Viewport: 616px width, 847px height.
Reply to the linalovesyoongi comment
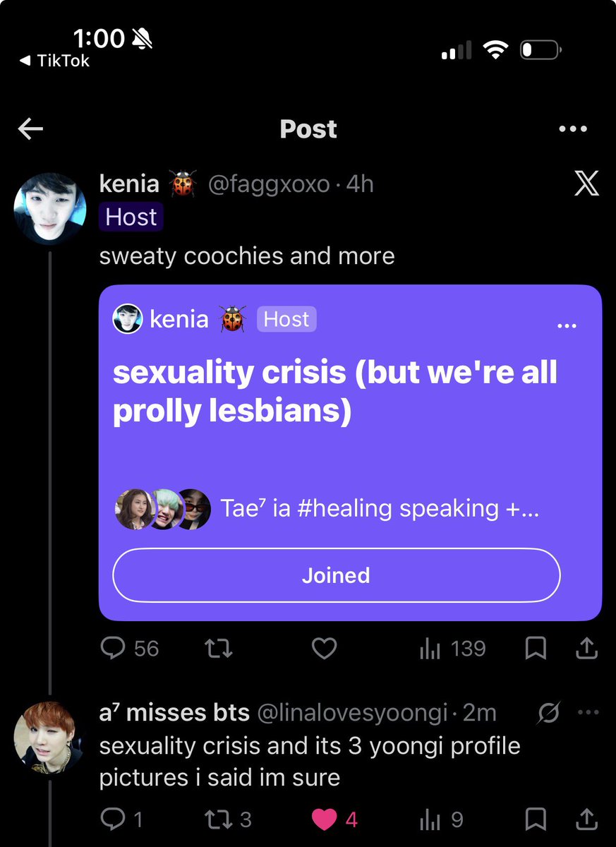click(x=121, y=819)
